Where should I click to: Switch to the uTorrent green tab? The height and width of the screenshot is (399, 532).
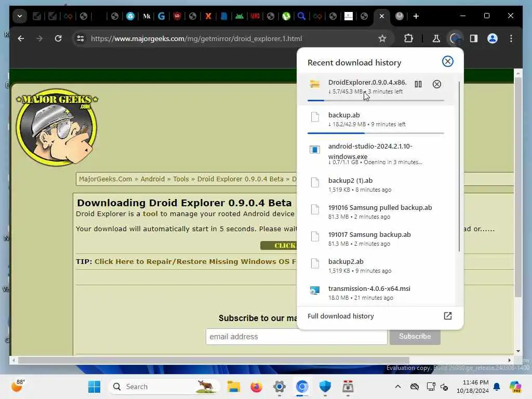pyautogui.click(x=286, y=16)
